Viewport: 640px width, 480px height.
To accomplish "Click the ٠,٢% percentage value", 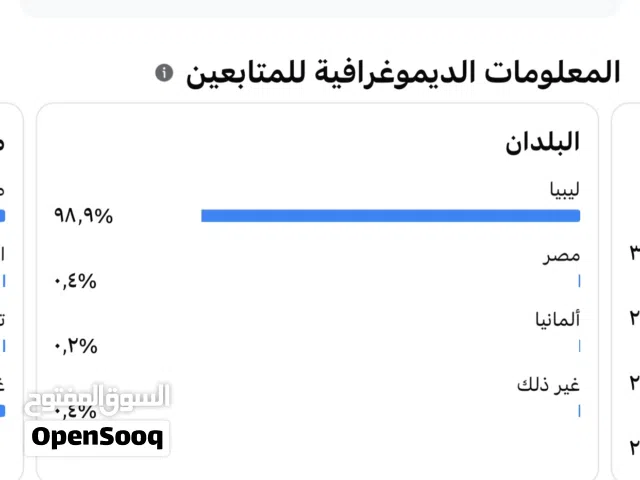I will (75, 346).
